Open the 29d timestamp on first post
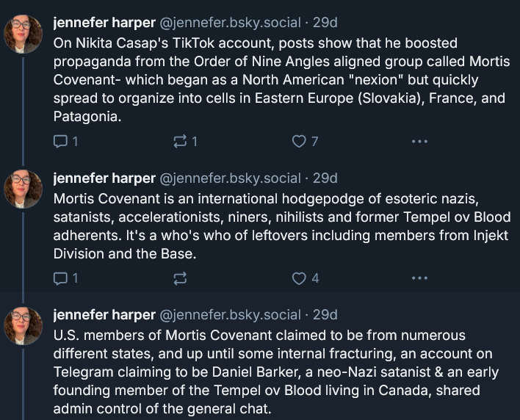Viewport: 520px width, 420px height. (325, 23)
